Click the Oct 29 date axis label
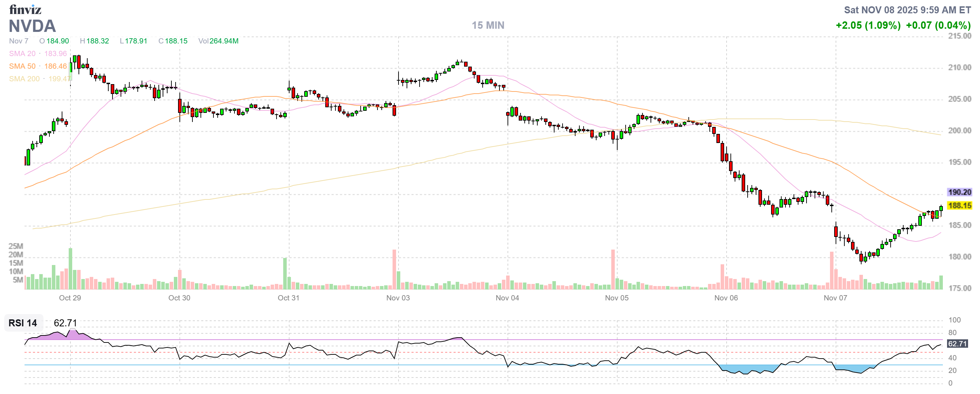This screenshot has height=394, width=980. 70,298
